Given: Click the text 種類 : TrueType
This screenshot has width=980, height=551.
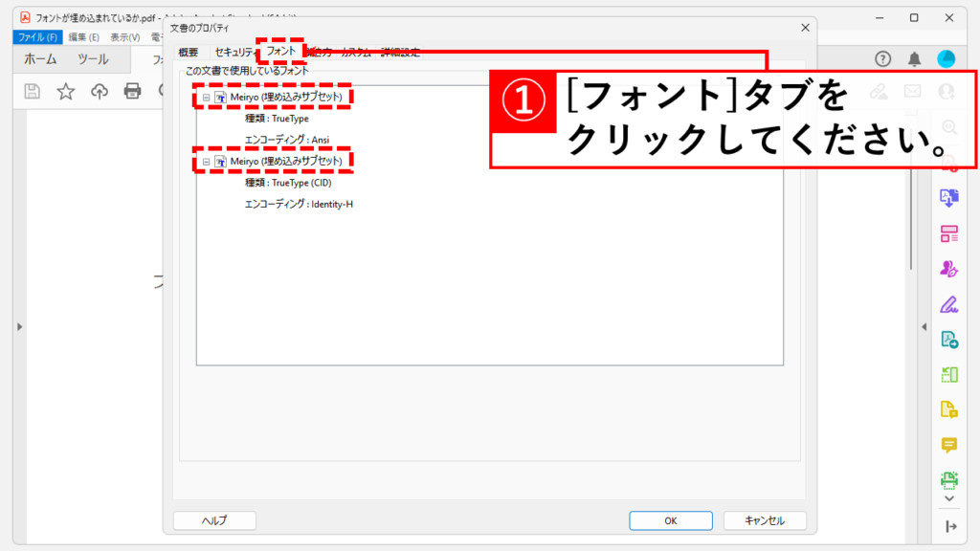Looking at the screenshot, I should point(277,119).
